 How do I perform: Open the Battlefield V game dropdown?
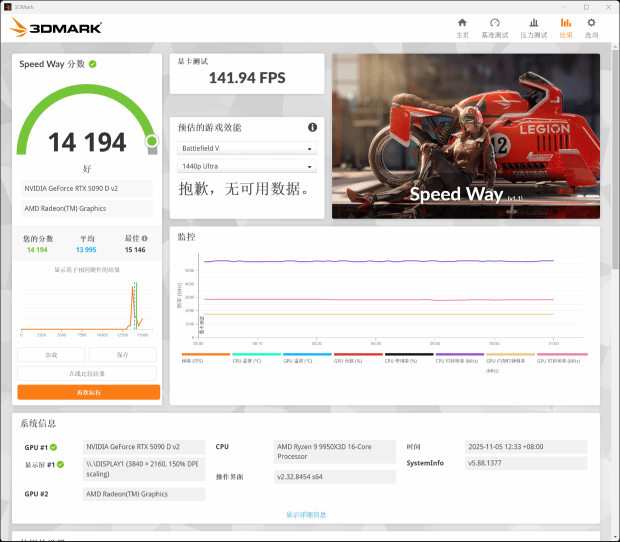pyautogui.click(x=247, y=148)
